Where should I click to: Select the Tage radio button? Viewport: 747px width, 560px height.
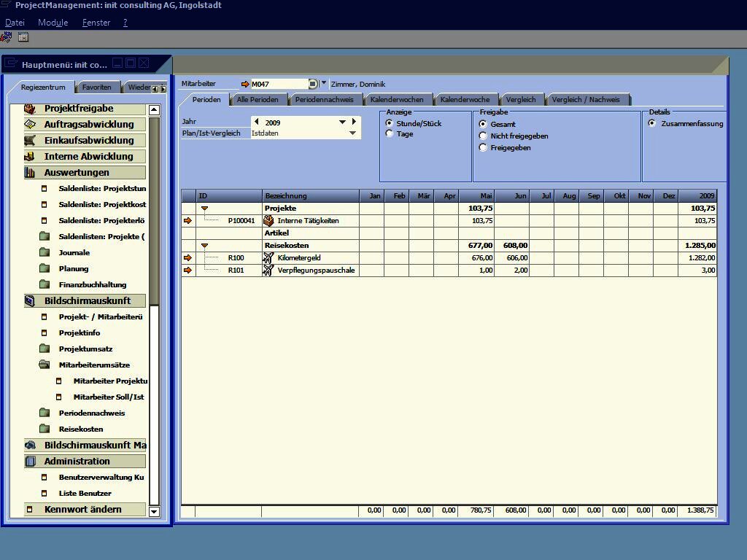(x=390, y=134)
